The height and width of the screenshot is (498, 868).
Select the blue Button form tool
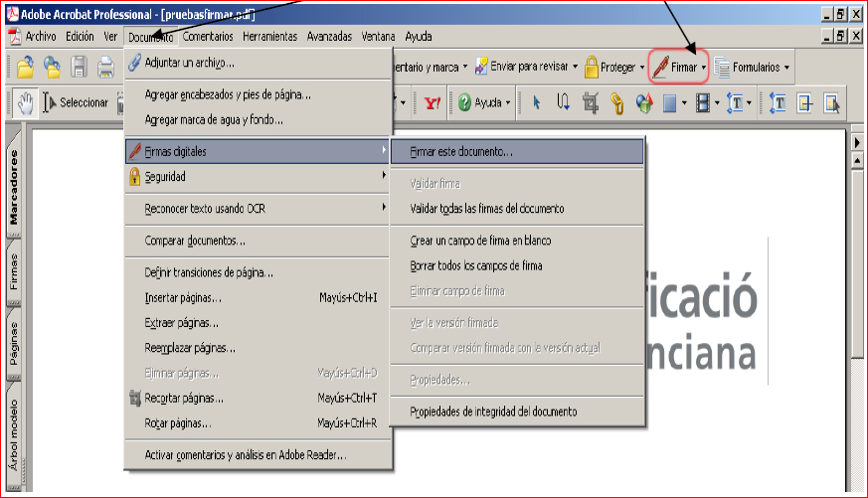coord(670,103)
